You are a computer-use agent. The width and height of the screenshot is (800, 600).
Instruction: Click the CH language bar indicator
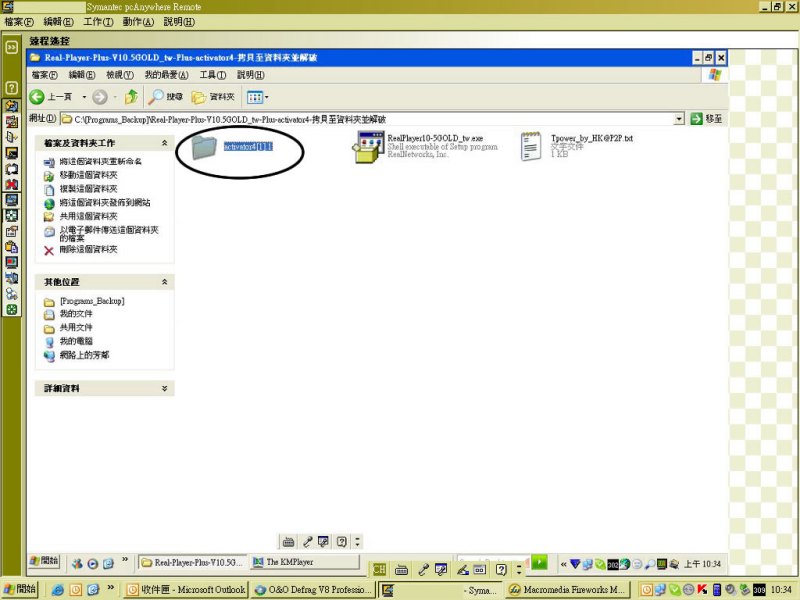coord(379,569)
